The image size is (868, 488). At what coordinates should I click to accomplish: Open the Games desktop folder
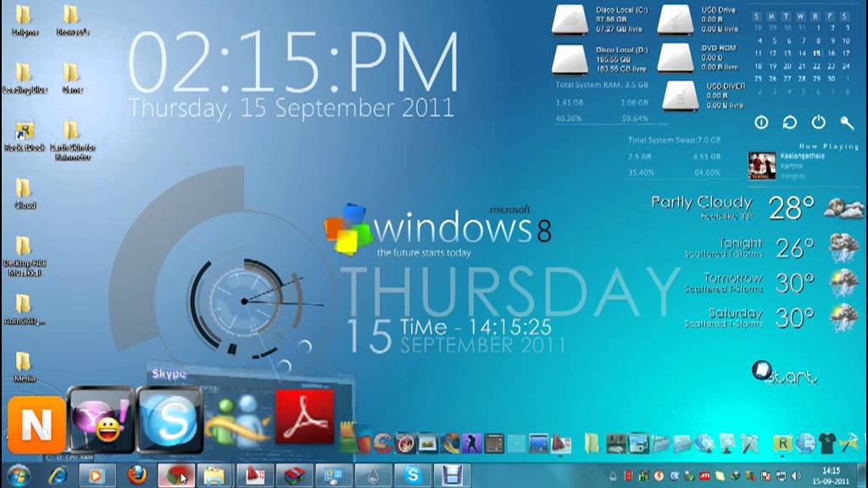point(72,79)
